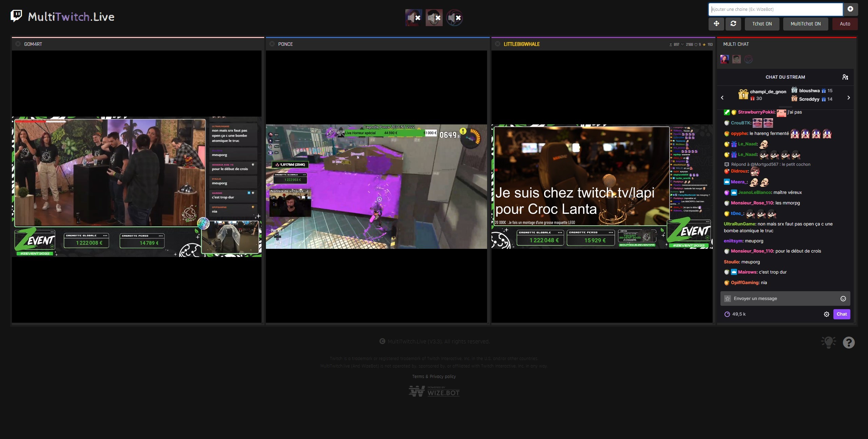Open chat settings gear icon

pyautogui.click(x=827, y=314)
